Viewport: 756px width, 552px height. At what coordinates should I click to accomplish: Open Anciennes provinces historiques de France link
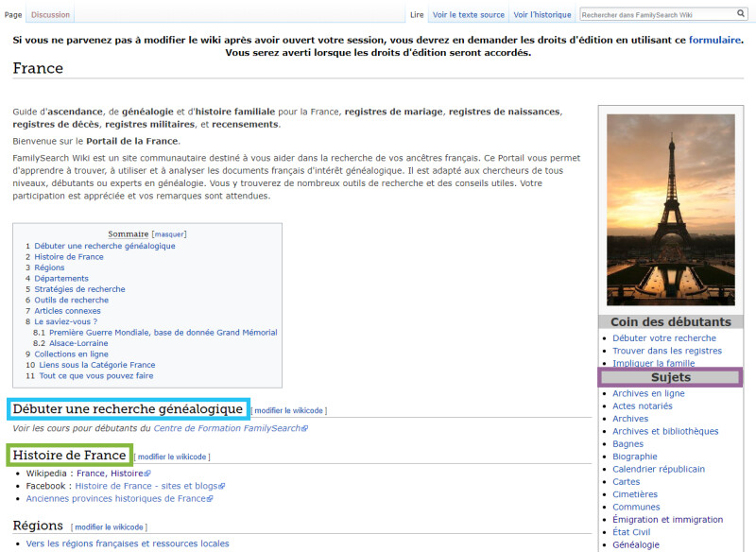(119, 498)
